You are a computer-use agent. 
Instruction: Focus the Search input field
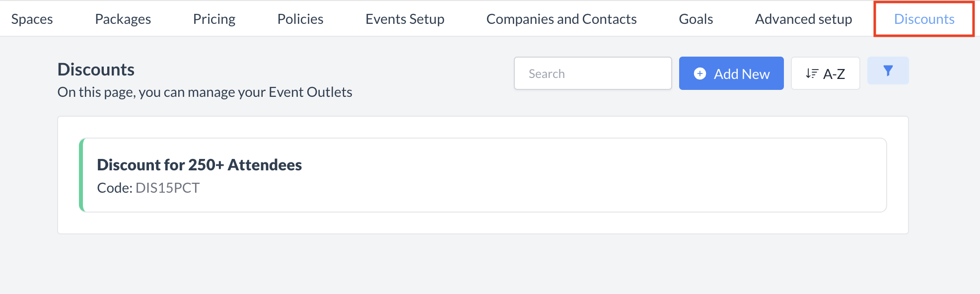point(592,73)
